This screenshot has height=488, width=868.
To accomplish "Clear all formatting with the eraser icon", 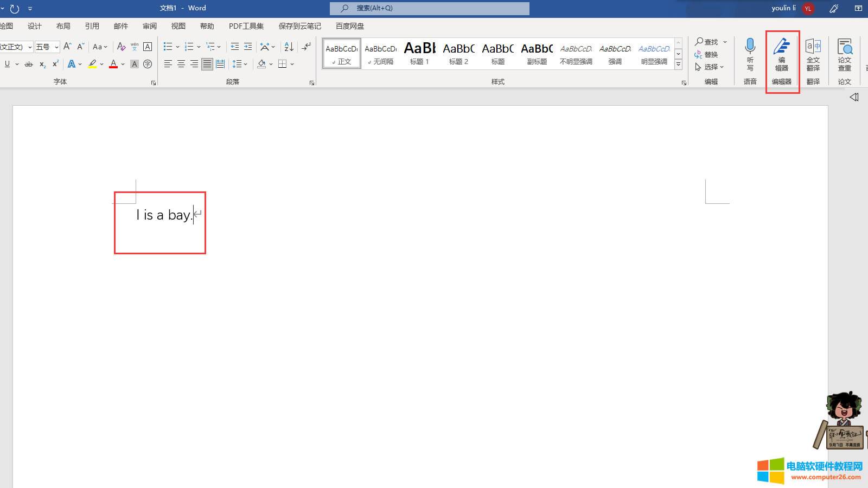I will (x=121, y=47).
